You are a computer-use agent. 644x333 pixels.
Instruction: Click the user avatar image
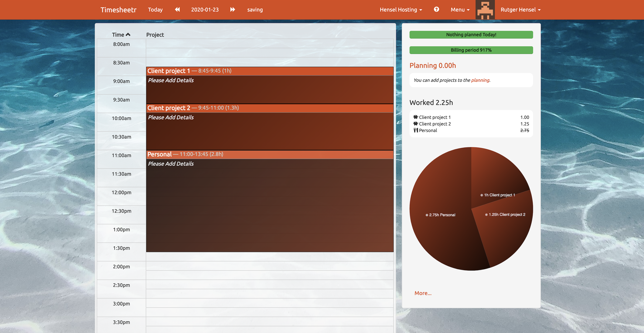point(485,10)
